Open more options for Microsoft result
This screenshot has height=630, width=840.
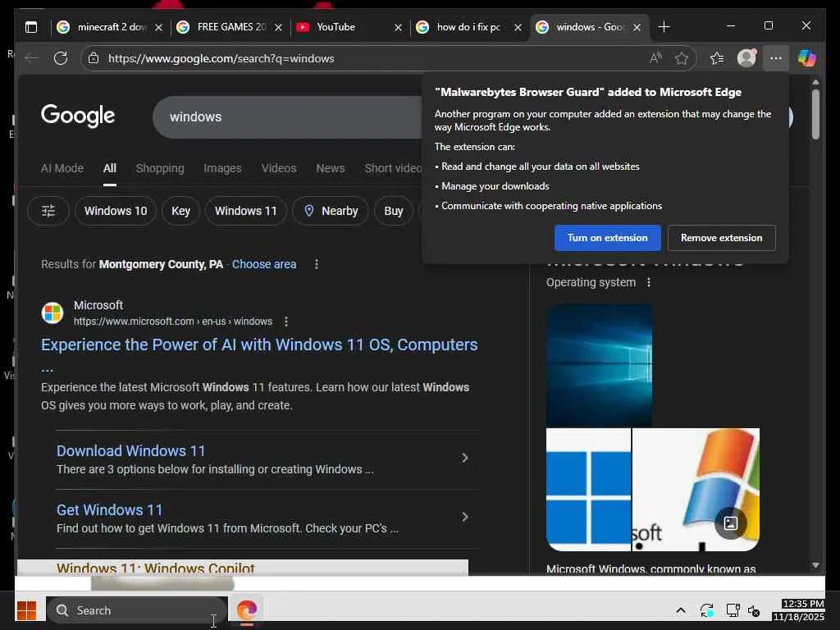286,322
